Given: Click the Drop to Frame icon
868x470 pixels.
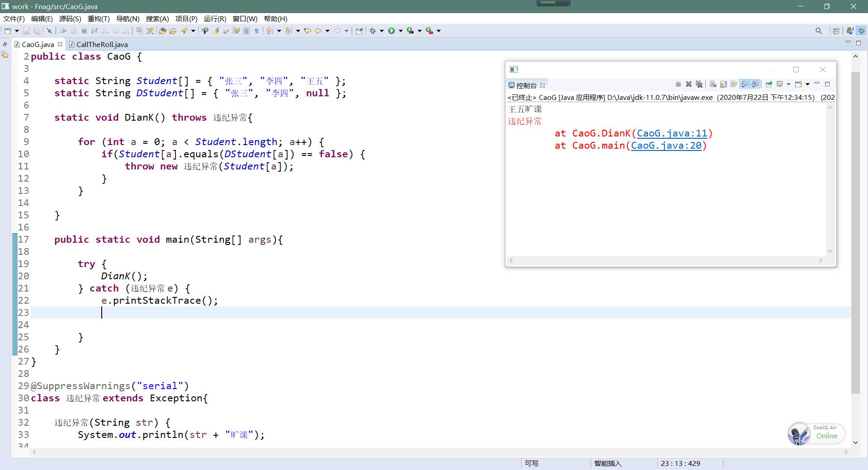Looking at the screenshot, I should coord(139,31).
